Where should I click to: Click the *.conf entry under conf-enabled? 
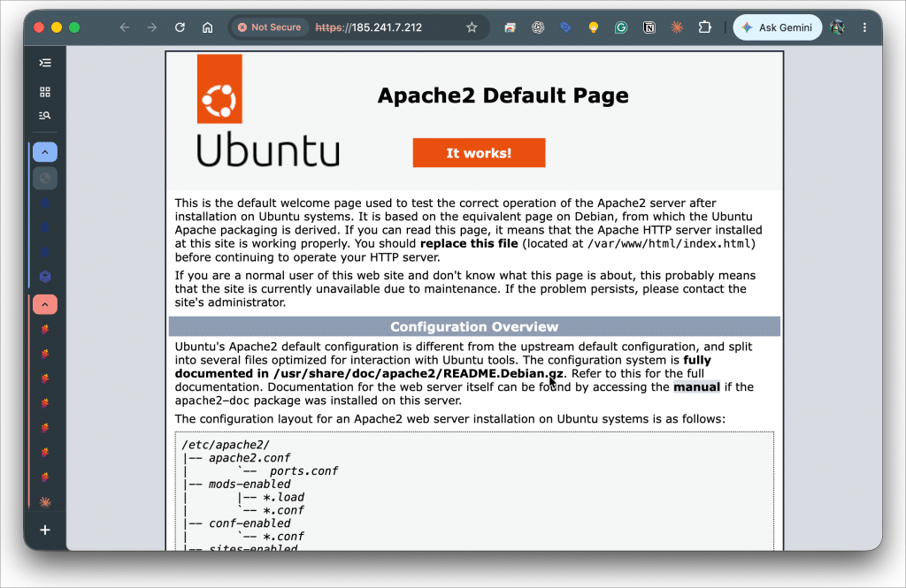tap(283, 537)
